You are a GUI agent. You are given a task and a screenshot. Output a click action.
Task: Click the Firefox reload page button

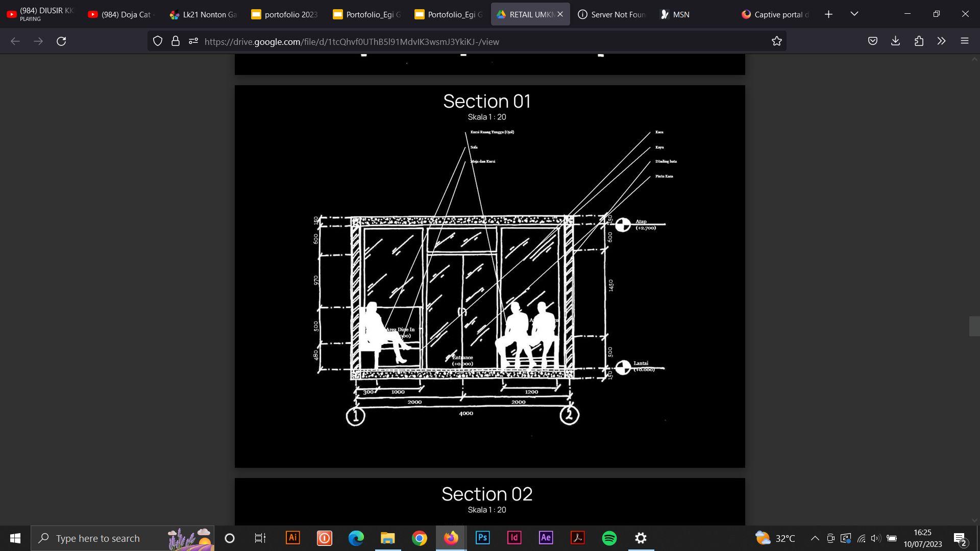tap(61, 41)
